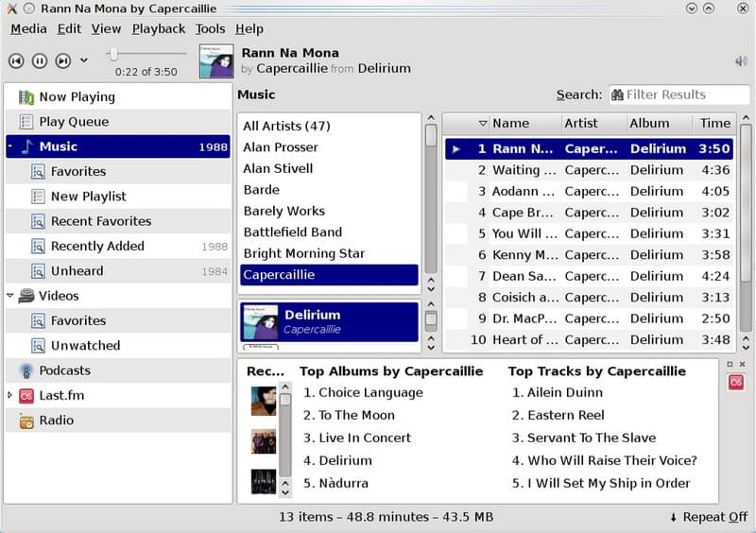This screenshot has height=533, width=756.
Task: Select Battlefield Band in artist list
Action: click(292, 232)
